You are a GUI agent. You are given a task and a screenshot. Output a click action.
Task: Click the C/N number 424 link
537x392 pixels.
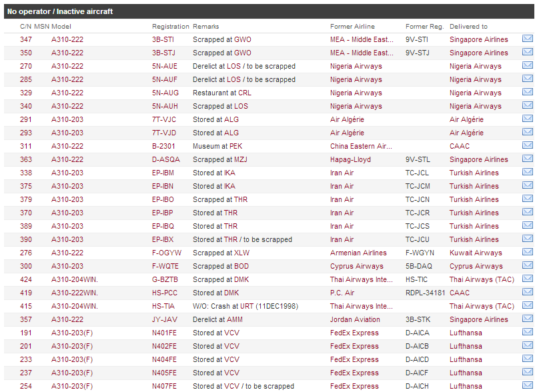[26, 279]
